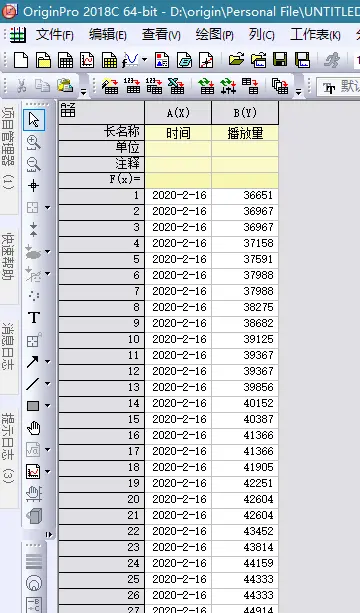Image resolution: width=360 pixels, height=613 pixels.
Task: Open the 查看(V) menu
Action: click(x=161, y=35)
